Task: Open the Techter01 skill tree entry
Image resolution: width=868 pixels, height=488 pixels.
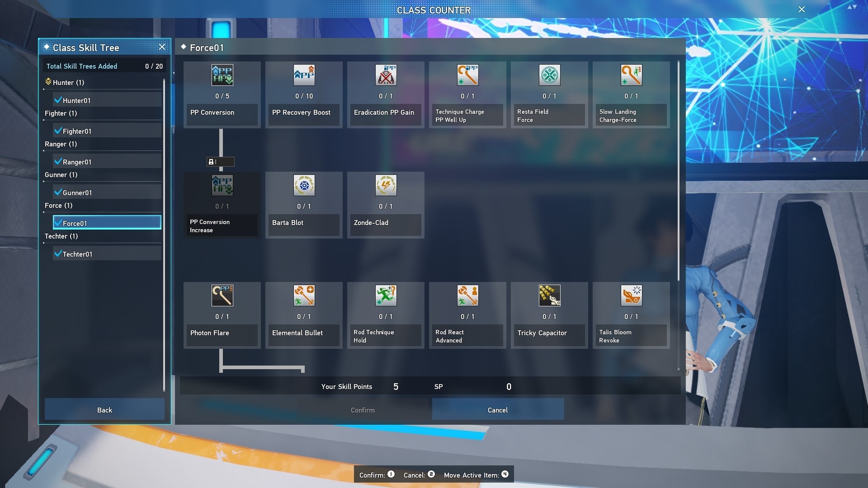Action: 107,254
